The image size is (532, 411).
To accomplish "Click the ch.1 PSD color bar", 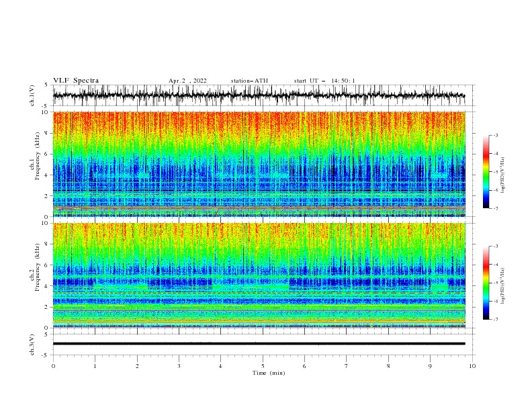I will (x=486, y=172).
